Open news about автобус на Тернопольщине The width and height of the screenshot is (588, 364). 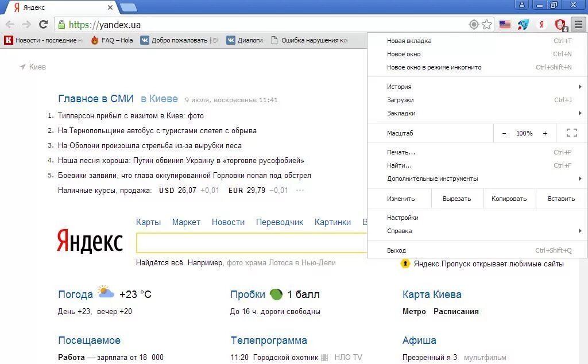click(157, 131)
